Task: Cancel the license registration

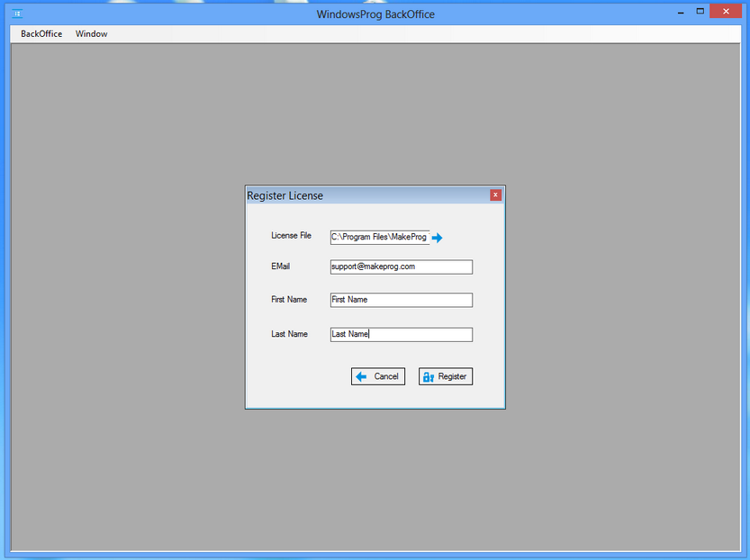Action: point(378,376)
